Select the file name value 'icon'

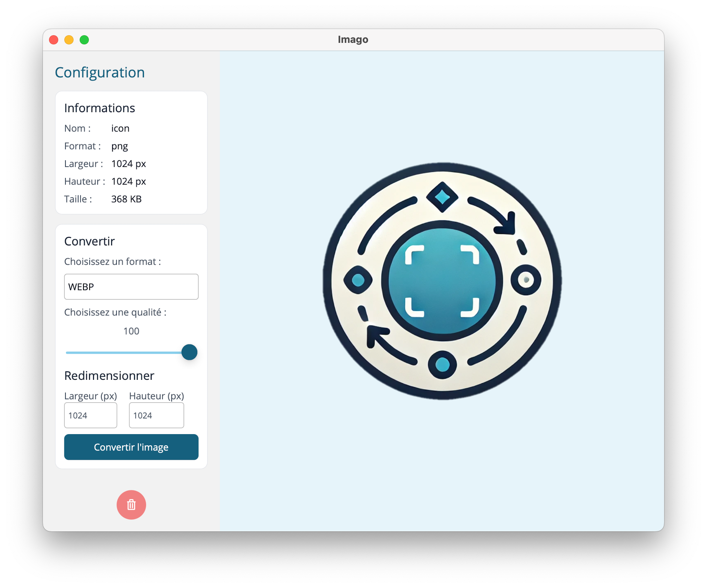pyautogui.click(x=120, y=128)
